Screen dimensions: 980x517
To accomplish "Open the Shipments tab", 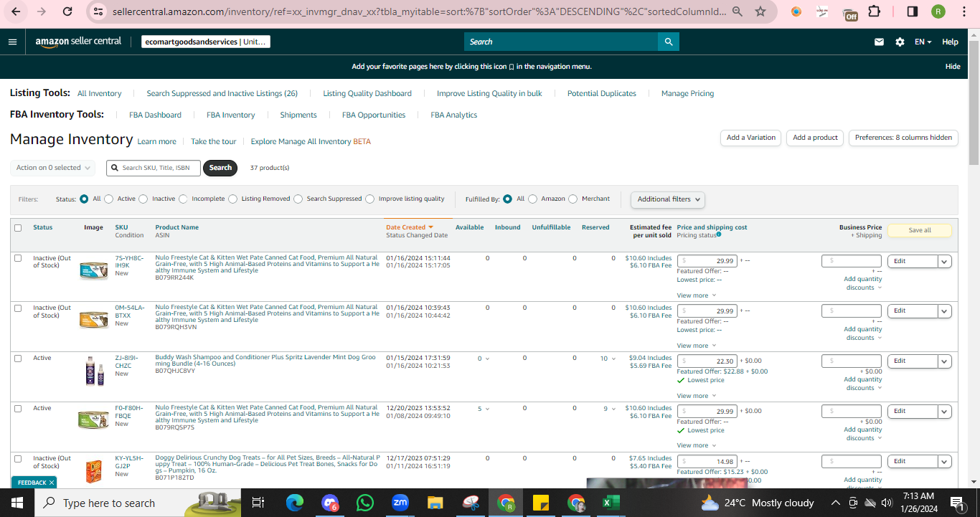I will tap(298, 115).
